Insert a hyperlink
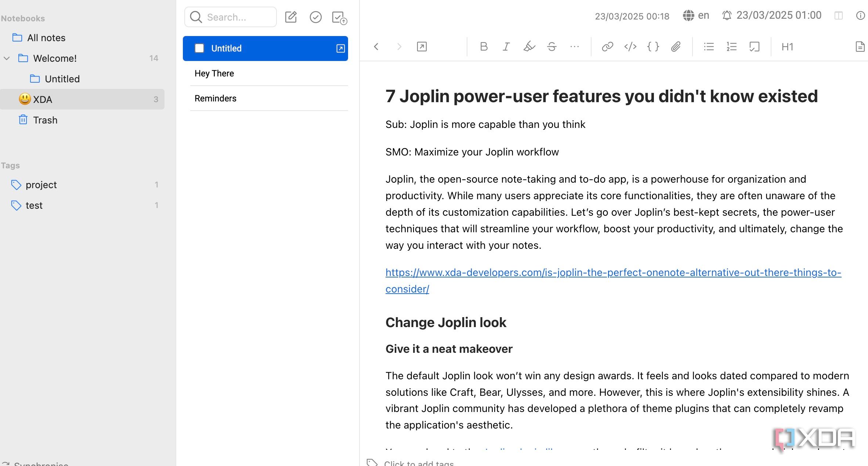This screenshot has height=466, width=868. [x=608, y=47]
